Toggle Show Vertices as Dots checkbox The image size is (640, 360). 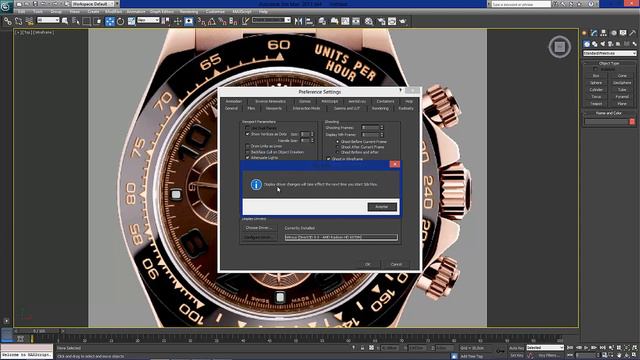247,134
